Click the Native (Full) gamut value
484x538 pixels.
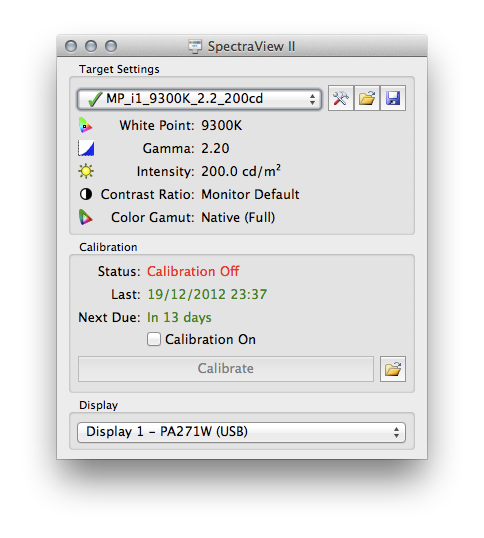pos(238,218)
